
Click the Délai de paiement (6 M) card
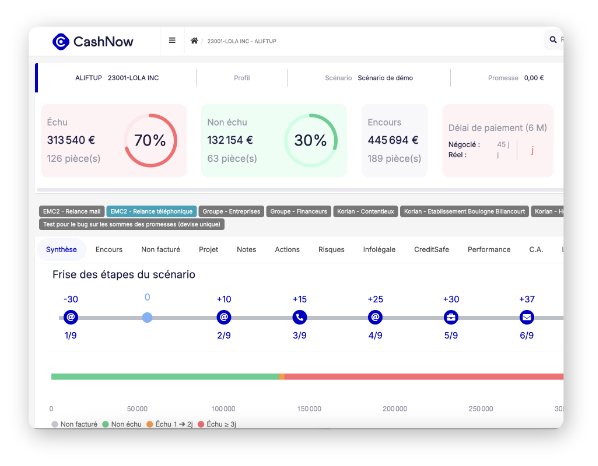coord(498,140)
